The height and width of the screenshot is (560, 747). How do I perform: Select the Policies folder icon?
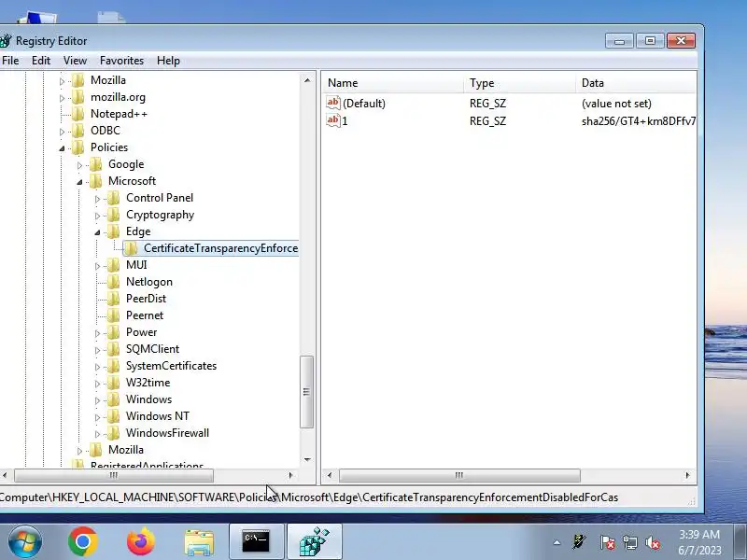pos(78,147)
